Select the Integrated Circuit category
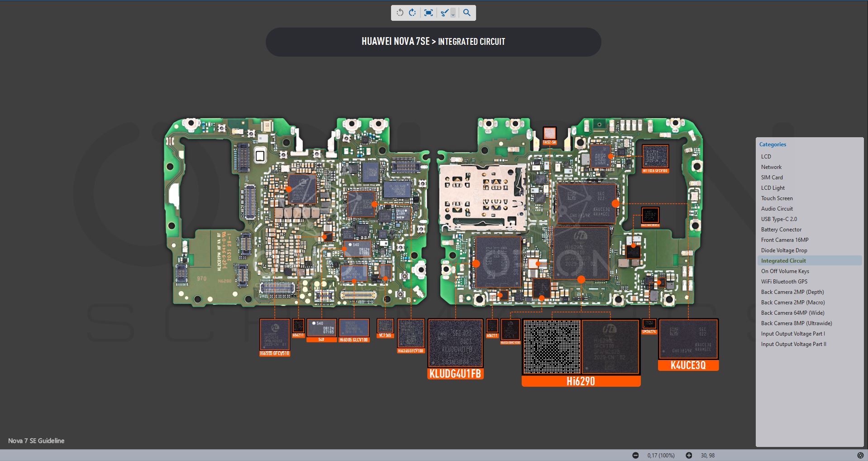Image resolution: width=868 pixels, height=461 pixels. coord(810,260)
